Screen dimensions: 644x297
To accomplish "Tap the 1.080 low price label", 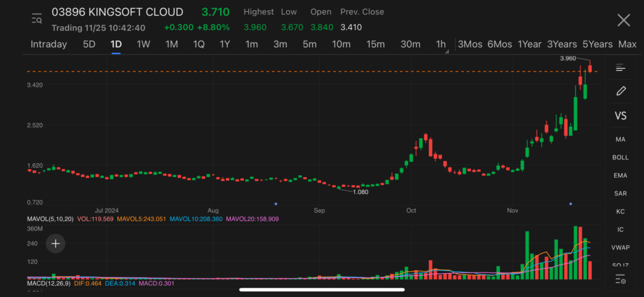I will 360,192.
